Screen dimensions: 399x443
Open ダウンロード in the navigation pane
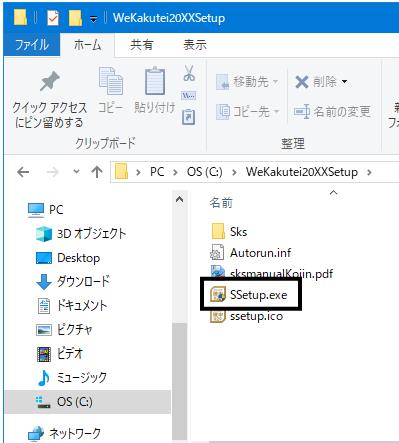73,281
